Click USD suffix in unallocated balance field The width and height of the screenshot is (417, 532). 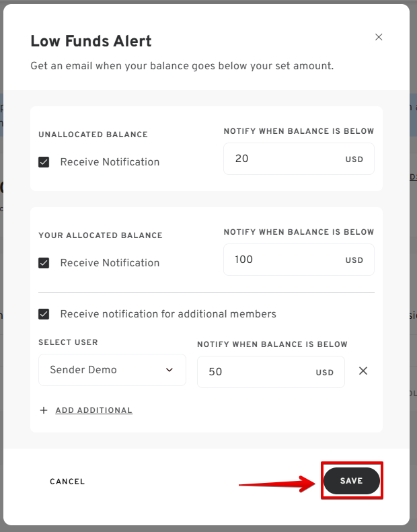click(x=354, y=159)
